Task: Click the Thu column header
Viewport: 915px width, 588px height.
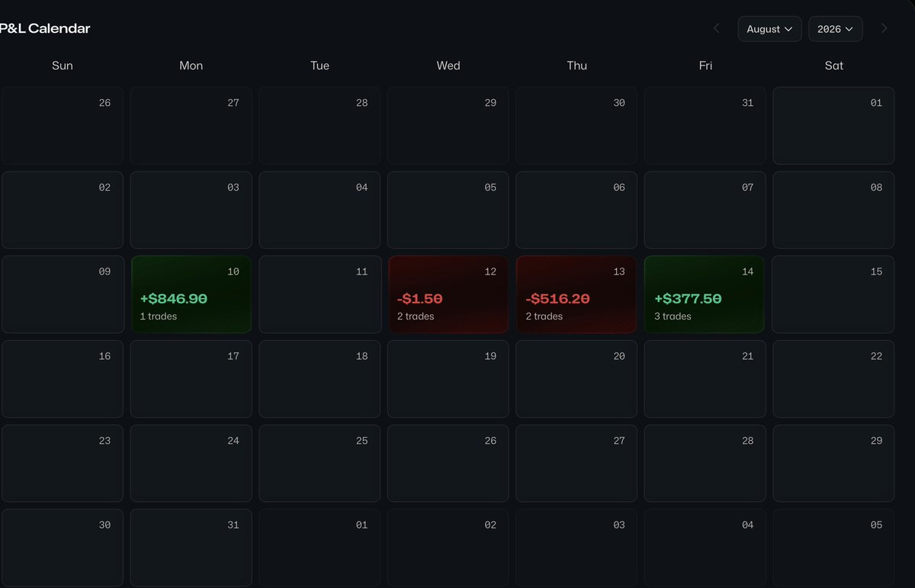Action: point(576,66)
